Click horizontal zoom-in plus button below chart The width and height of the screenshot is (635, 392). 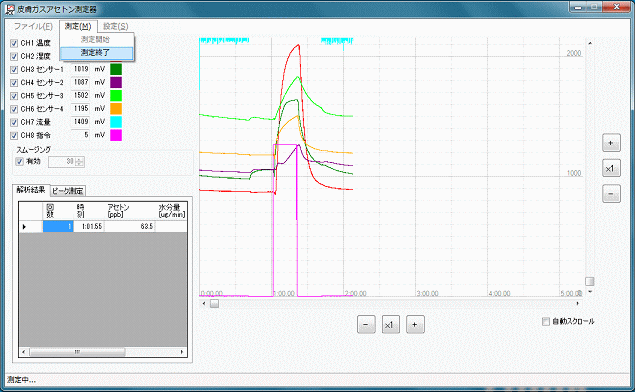click(415, 324)
